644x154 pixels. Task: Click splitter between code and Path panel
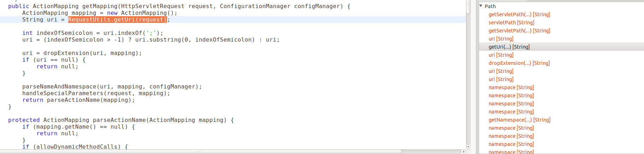[x=475, y=77]
